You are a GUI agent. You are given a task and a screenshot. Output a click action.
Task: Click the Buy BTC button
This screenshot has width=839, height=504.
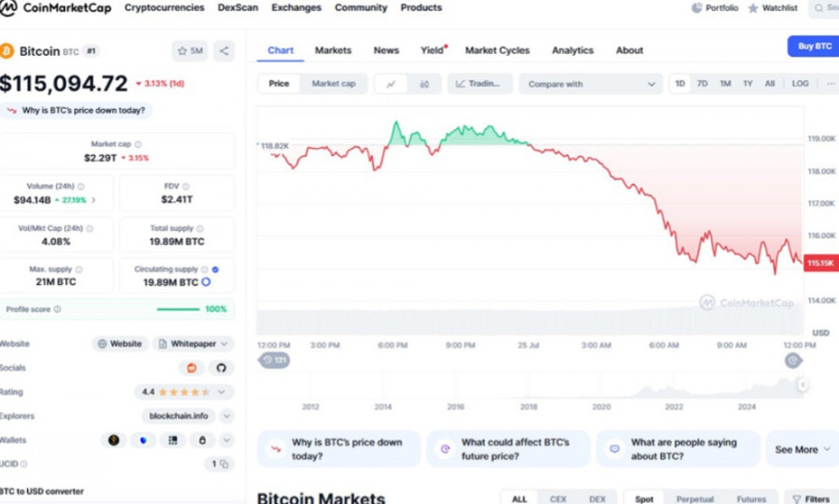pos(812,46)
